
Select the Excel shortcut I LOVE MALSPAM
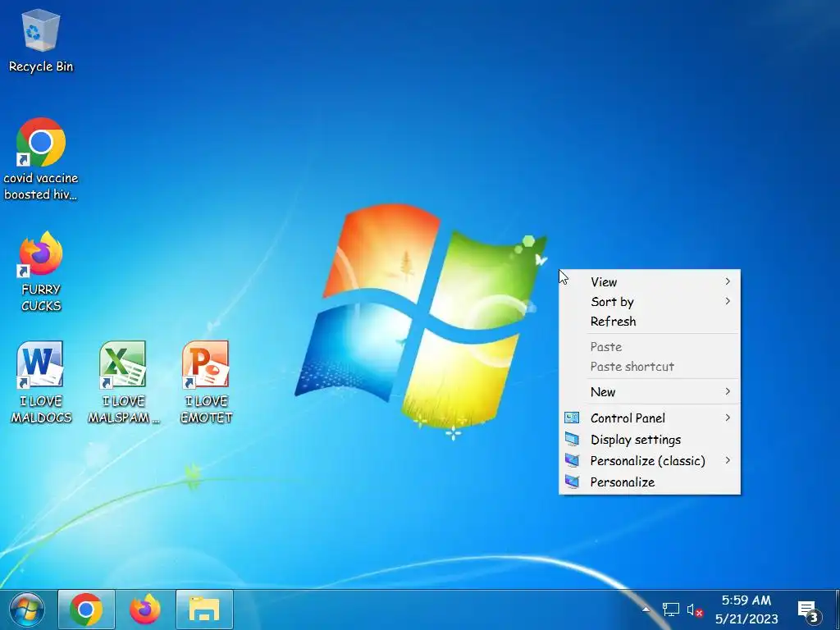pyautogui.click(x=123, y=382)
